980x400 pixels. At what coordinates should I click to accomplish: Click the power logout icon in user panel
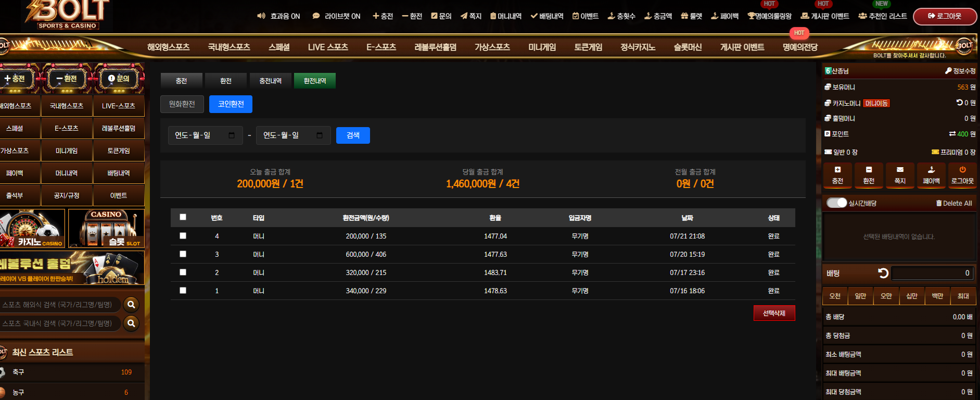[x=962, y=170]
